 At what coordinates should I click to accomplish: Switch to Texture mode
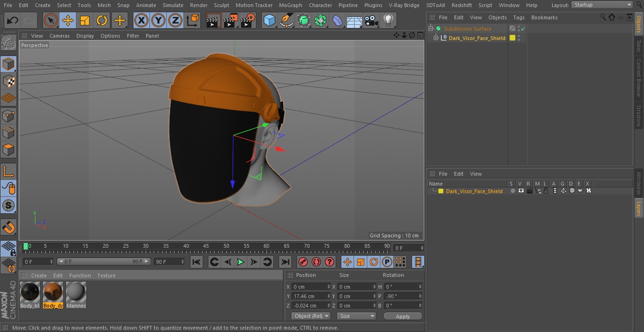coord(8,81)
